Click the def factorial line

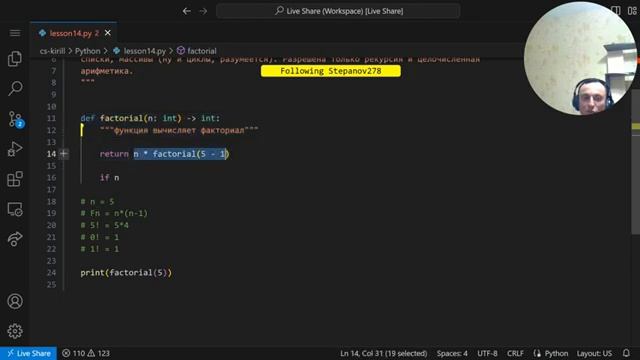point(150,118)
